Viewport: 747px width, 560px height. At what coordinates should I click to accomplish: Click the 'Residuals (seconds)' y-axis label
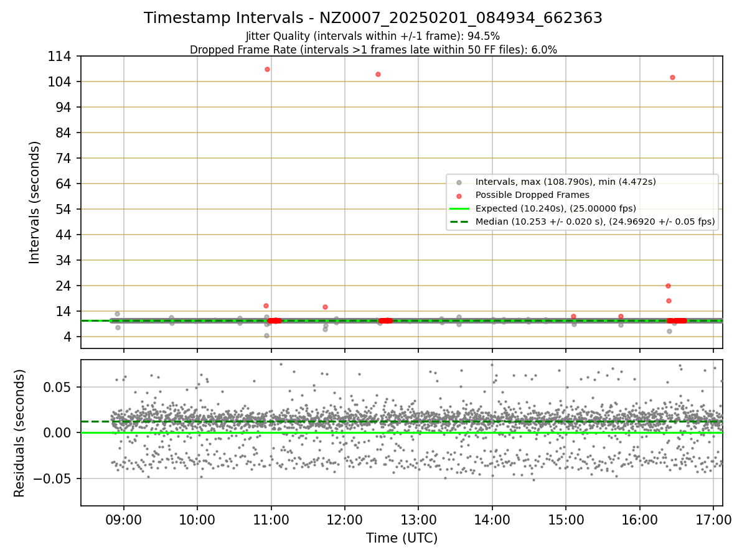[20, 432]
